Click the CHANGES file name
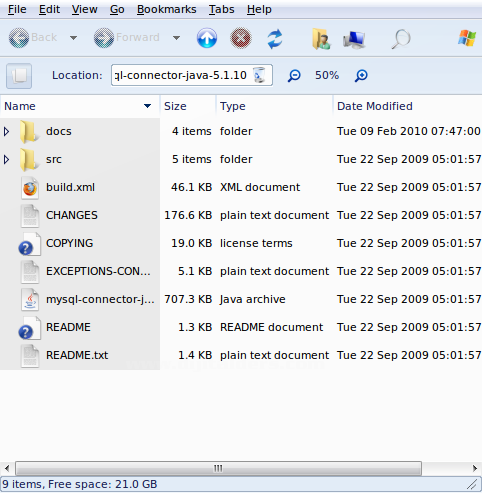The width and height of the screenshot is (482, 493). pyautogui.click(x=72, y=215)
